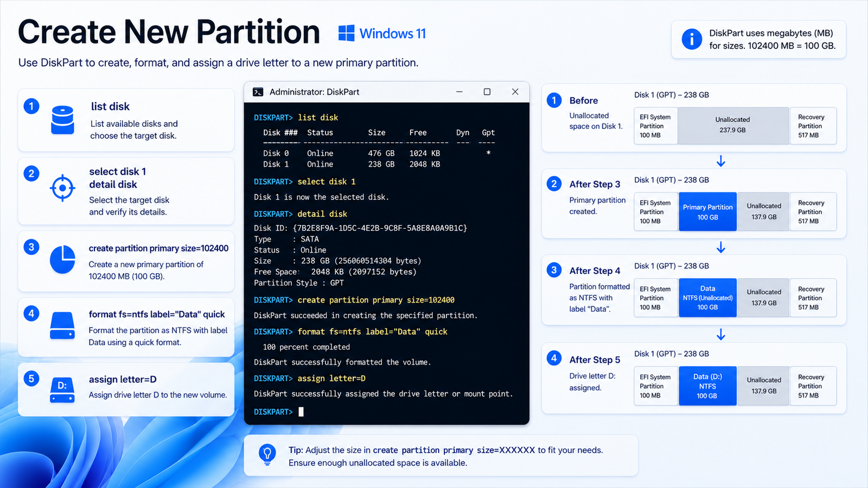Select Unallocated 137.9 GB in After Step 3
Image resolution: width=868 pixels, height=488 pixels.
pos(764,211)
